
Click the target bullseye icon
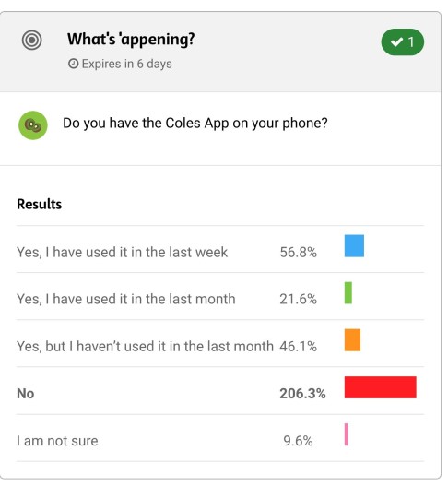32,40
